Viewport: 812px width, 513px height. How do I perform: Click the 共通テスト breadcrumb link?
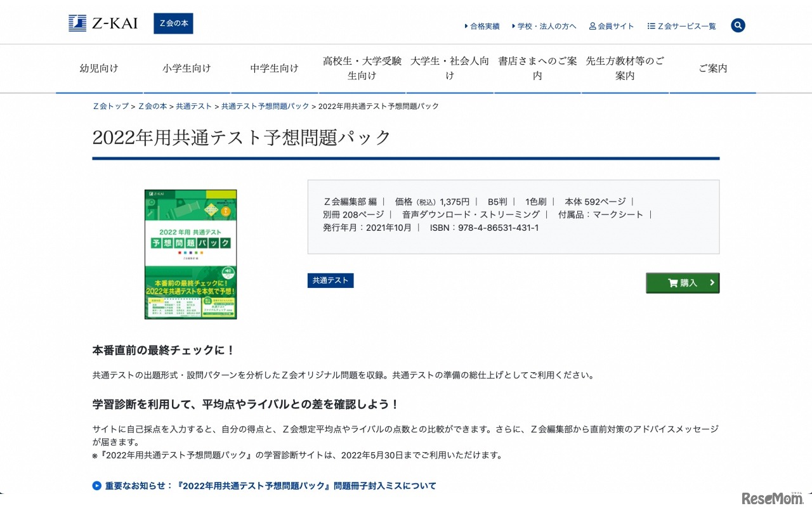pyautogui.click(x=194, y=106)
